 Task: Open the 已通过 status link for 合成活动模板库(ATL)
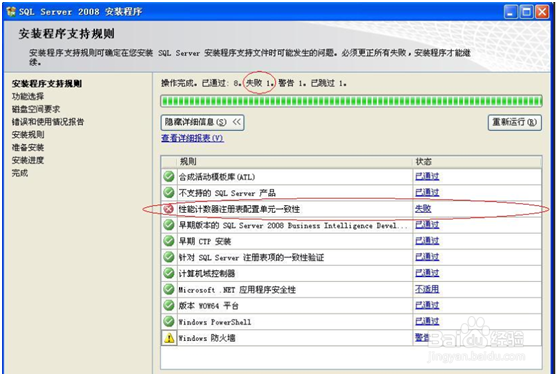(x=427, y=176)
